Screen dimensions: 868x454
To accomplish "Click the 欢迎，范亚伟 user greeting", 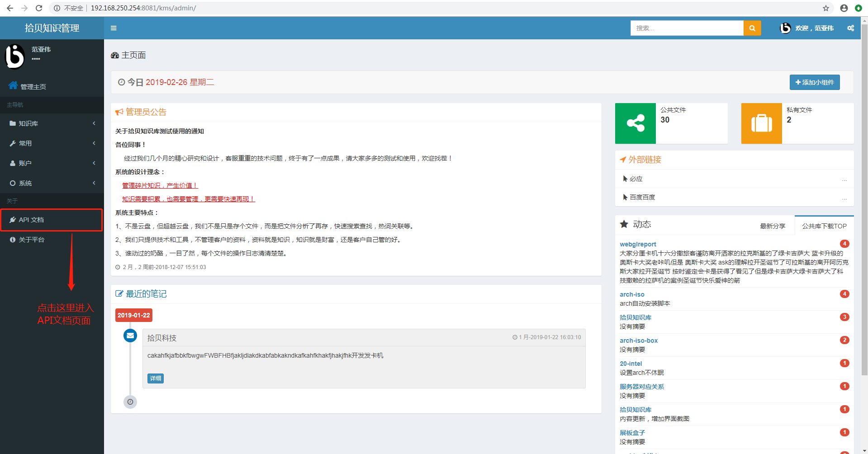I will [814, 28].
